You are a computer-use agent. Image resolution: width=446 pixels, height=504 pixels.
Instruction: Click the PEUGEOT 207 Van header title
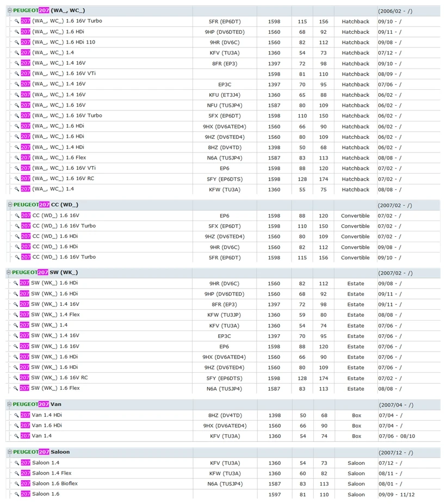point(37,404)
